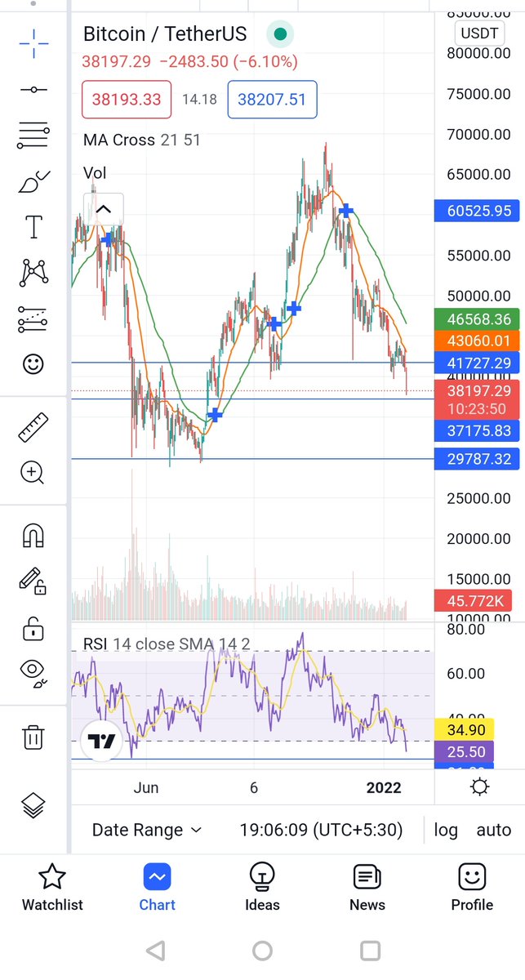Toggle the auto scale option
This screenshot has height=980, width=525.
(494, 830)
